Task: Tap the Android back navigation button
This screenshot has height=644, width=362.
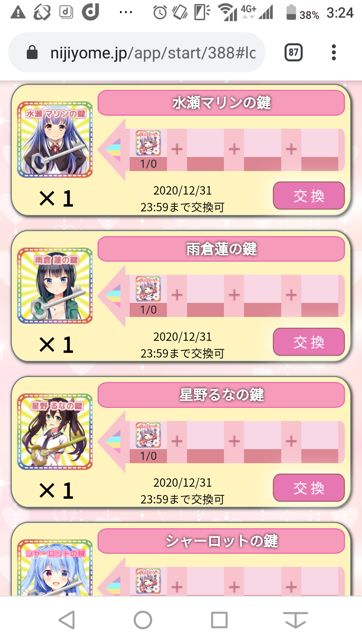Action: point(67,620)
